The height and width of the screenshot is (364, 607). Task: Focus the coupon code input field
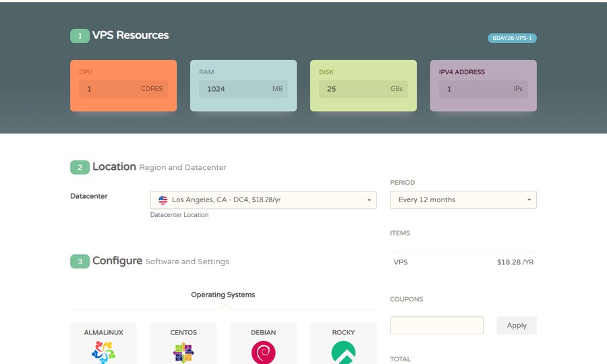click(436, 326)
